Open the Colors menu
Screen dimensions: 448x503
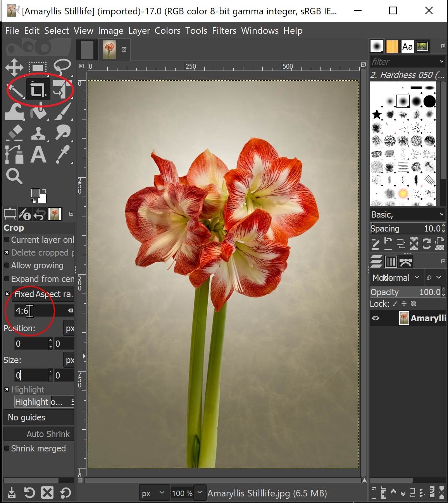pos(167,31)
